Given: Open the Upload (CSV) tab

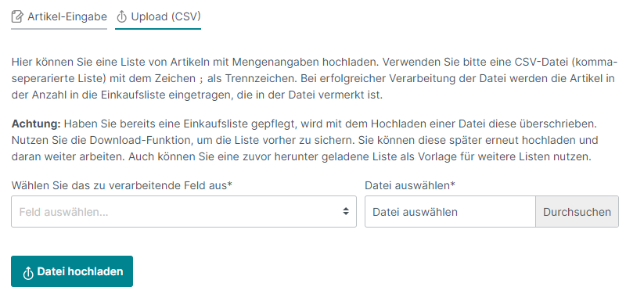Looking at the screenshot, I should pos(158,17).
